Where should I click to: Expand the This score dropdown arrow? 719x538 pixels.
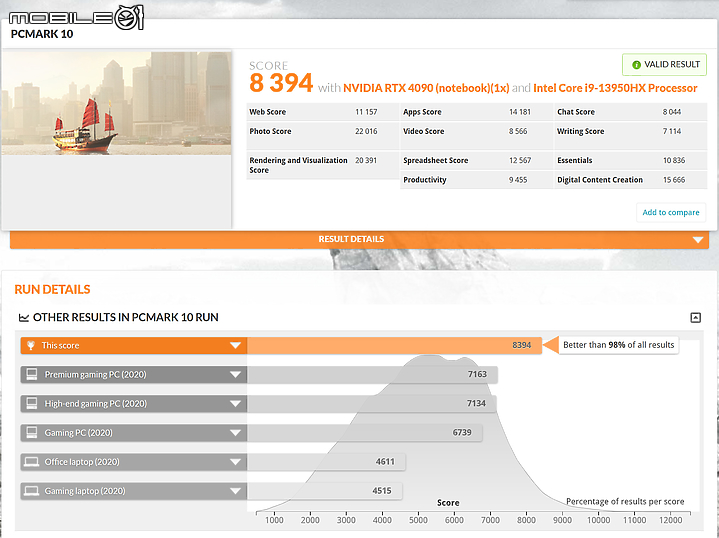(x=235, y=345)
